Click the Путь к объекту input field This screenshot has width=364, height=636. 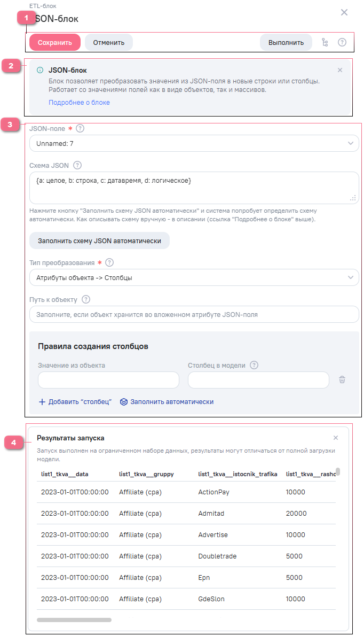194,314
